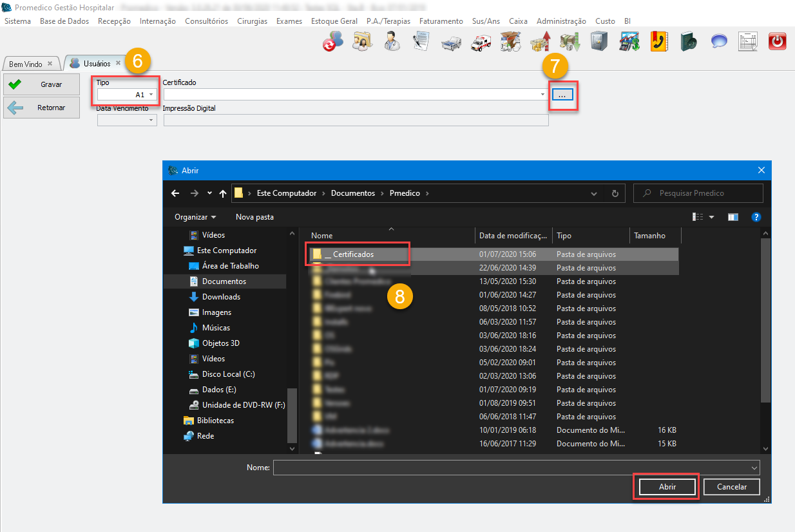Open the safe vault toolbar icon
The width and height of the screenshot is (795, 532).
599,42
